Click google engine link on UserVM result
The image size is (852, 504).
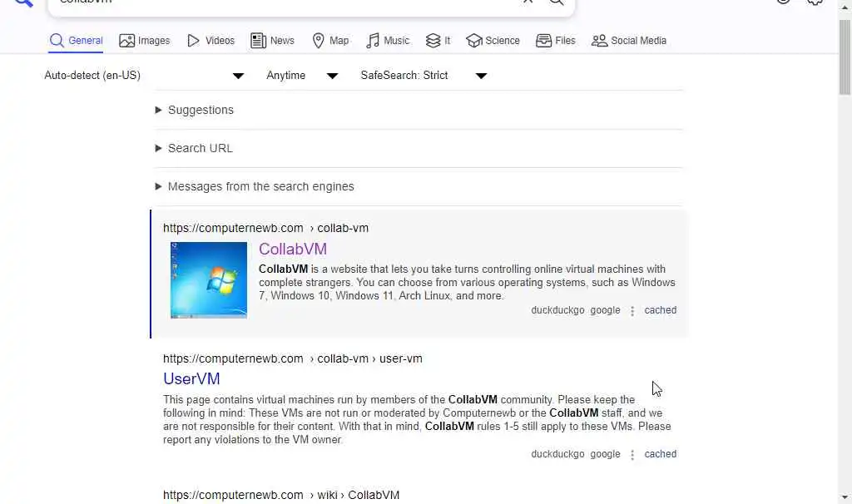click(606, 454)
